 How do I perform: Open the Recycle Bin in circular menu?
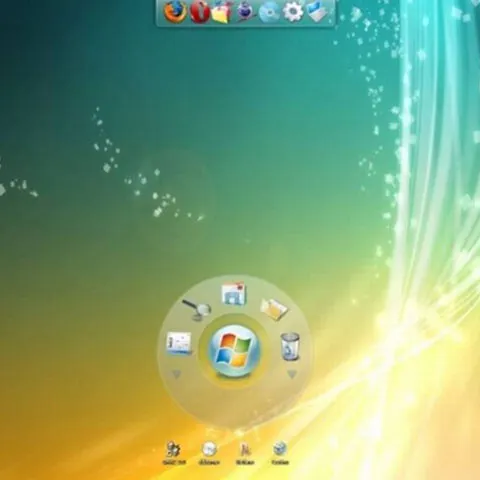click(290, 347)
